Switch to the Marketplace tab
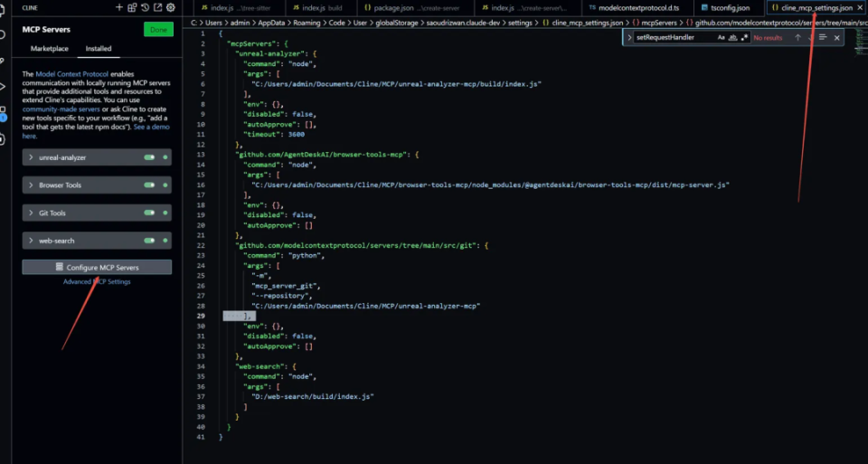Screen dimensions: 868x464 pos(49,48)
